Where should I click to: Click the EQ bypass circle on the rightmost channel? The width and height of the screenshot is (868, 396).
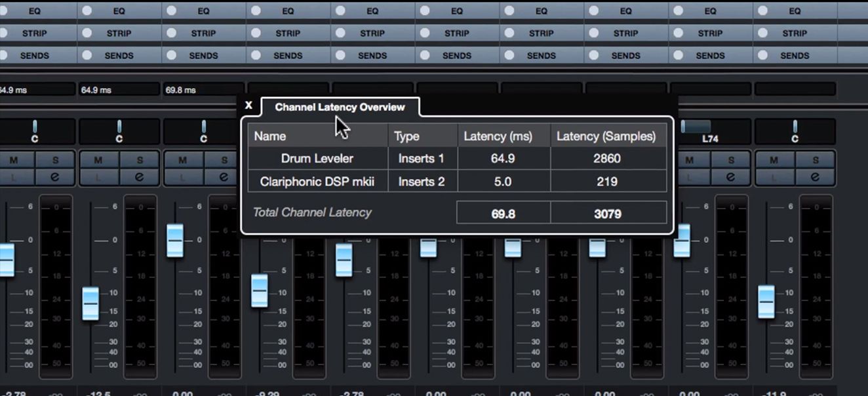point(762,11)
